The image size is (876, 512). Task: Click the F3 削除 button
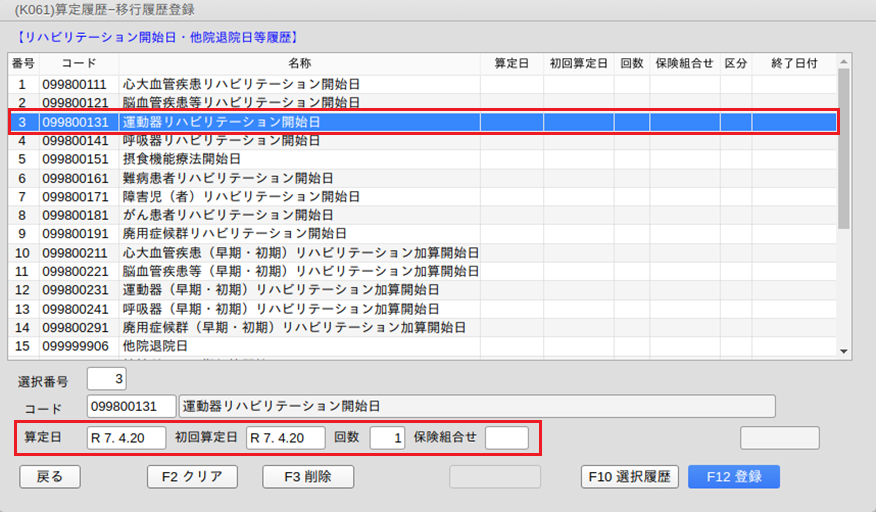click(x=309, y=477)
